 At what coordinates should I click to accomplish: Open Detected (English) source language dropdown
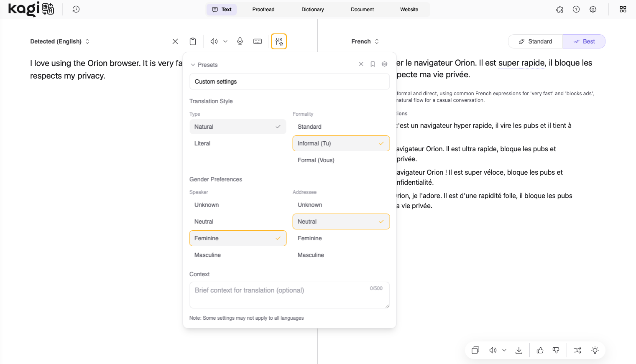click(60, 41)
